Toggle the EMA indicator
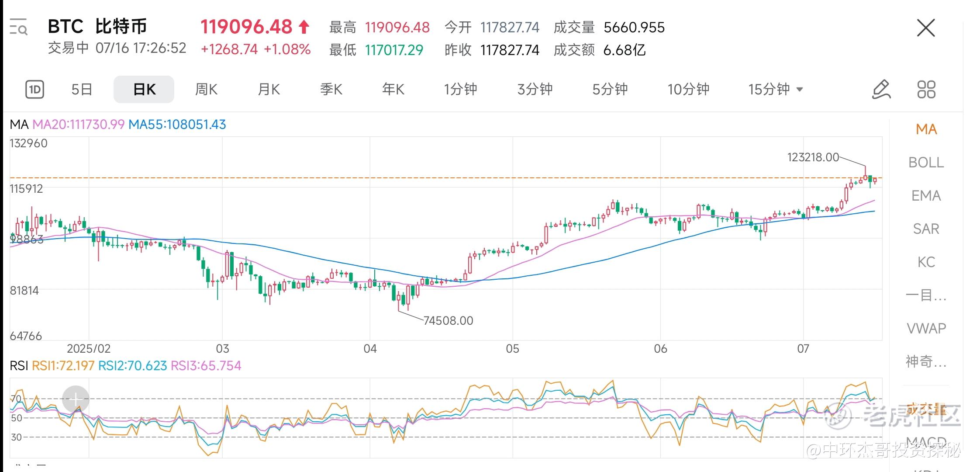The width and height of the screenshot is (980, 472). click(926, 196)
